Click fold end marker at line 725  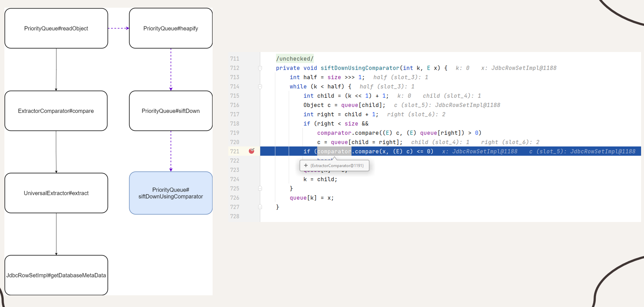(x=260, y=188)
